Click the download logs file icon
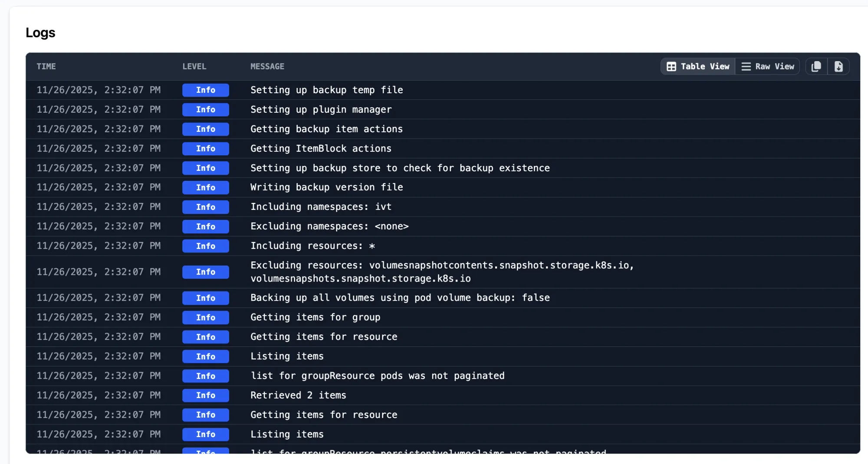Viewport: 868px width, 464px height. 839,66
